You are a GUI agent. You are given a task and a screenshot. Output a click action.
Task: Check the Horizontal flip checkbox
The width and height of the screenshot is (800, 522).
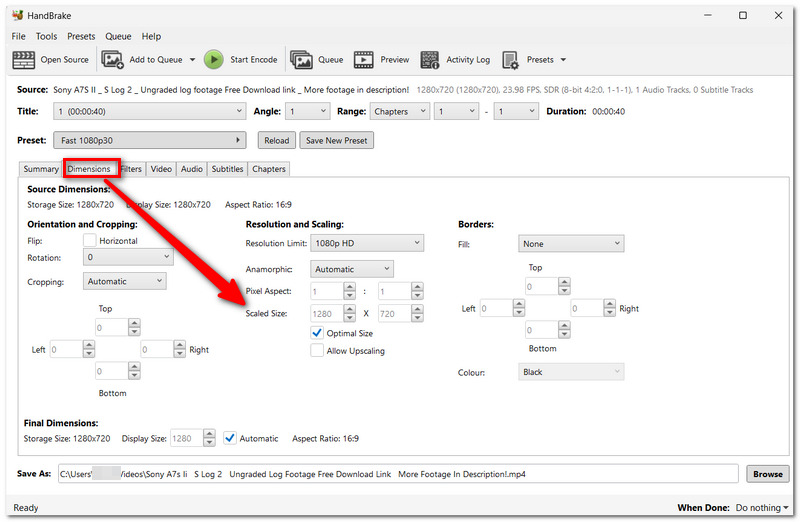click(x=89, y=240)
